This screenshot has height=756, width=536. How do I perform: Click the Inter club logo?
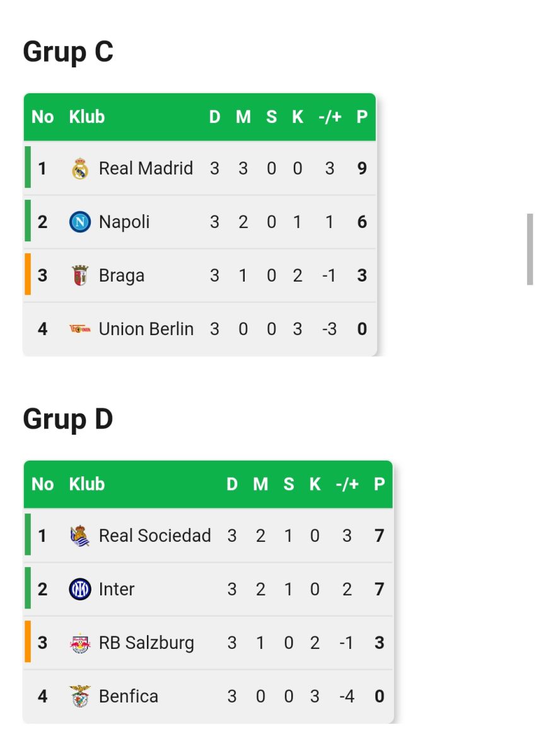point(80,589)
